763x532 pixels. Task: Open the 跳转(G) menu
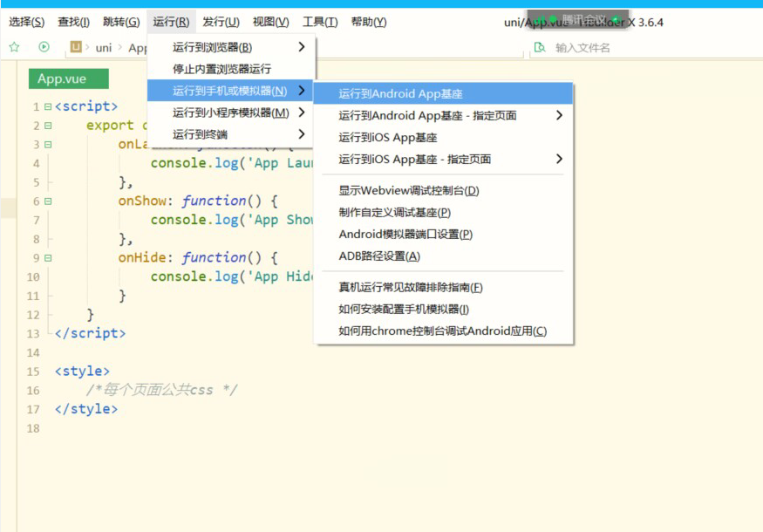[x=121, y=22]
